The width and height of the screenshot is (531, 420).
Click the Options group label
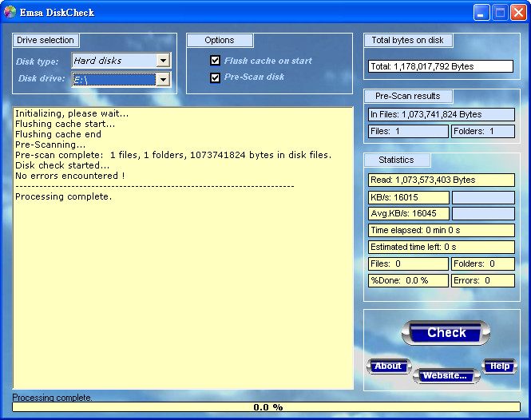click(x=220, y=40)
